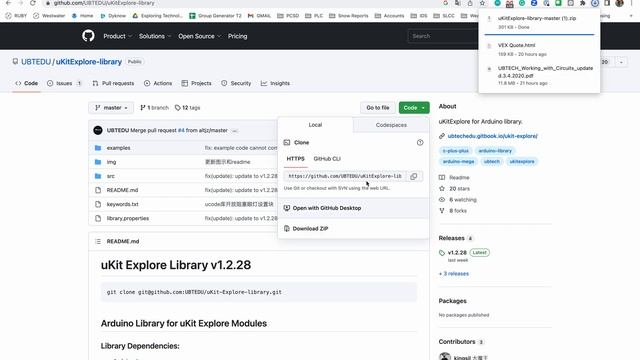Open keywords.txt file

(122, 204)
